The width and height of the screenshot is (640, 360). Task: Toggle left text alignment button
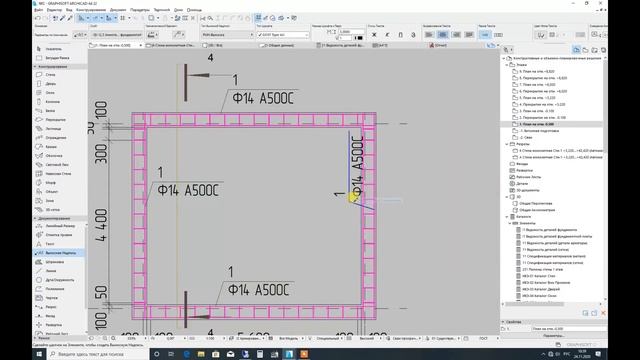click(x=429, y=35)
